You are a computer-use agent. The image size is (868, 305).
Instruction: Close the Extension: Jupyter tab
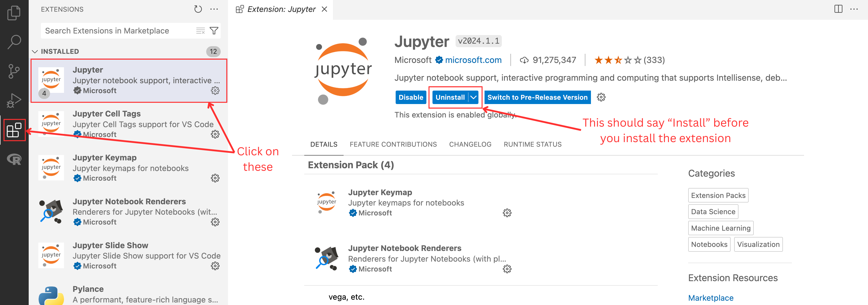click(x=324, y=9)
